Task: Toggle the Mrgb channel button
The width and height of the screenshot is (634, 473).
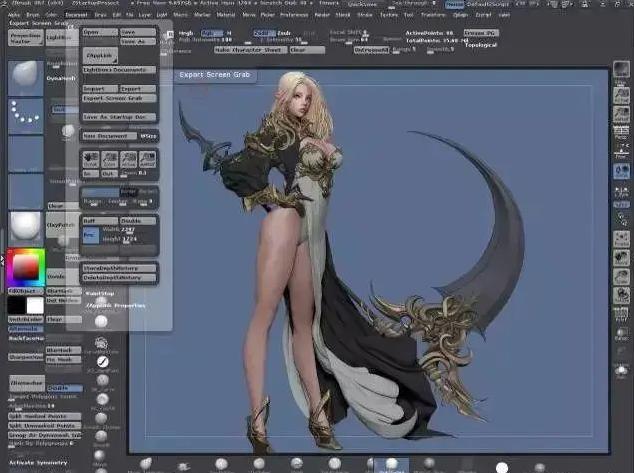Action: [x=186, y=33]
